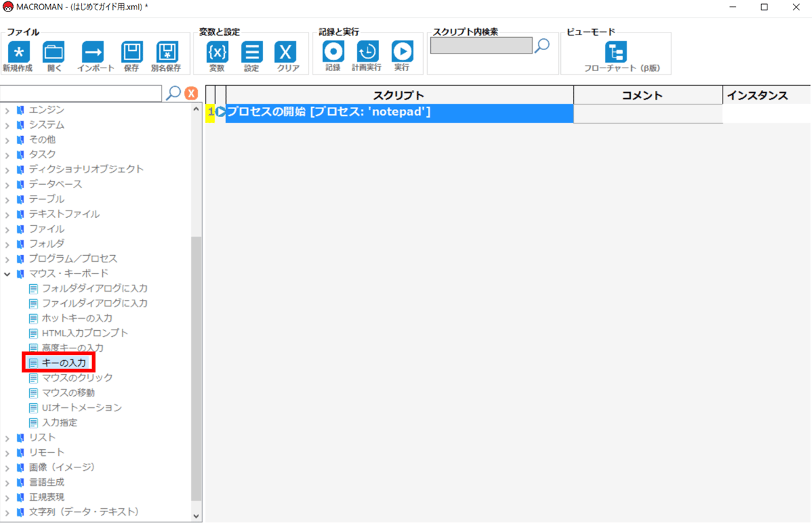Select the フォルダ category
Screen dimensions: 812x523
coord(47,244)
